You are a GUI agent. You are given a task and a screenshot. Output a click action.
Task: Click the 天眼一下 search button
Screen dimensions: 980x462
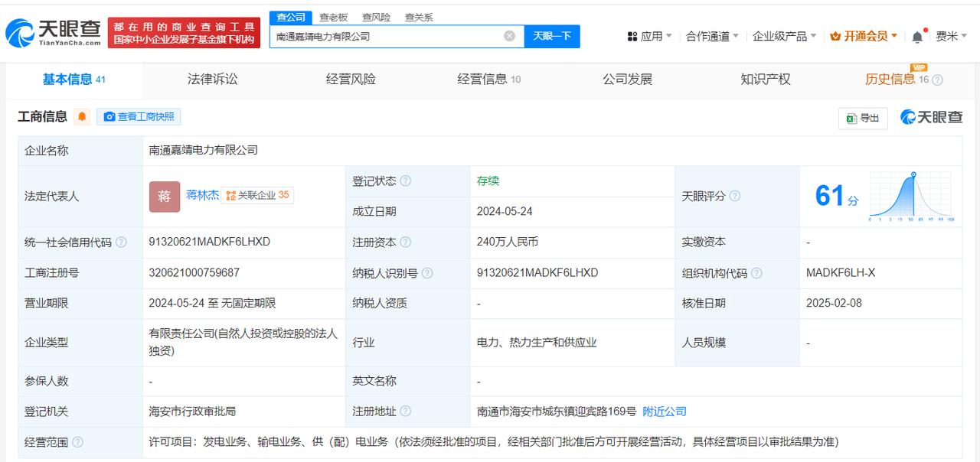click(552, 36)
